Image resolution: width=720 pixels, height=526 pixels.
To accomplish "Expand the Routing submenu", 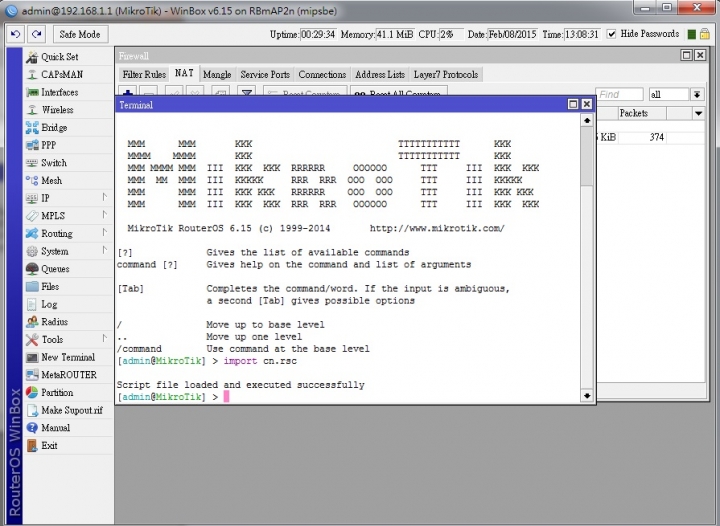I will [x=105, y=233].
